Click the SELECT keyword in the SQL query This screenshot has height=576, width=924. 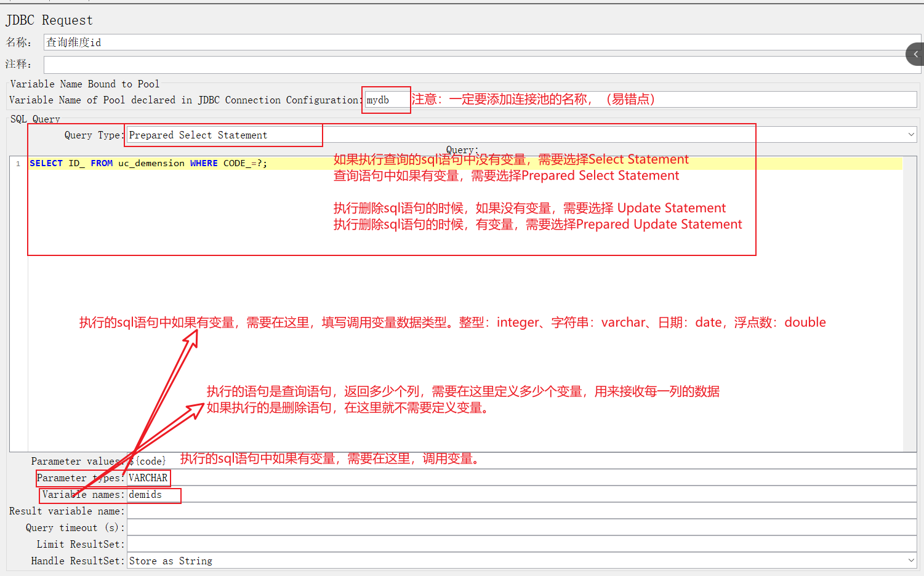[x=46, y=163]
